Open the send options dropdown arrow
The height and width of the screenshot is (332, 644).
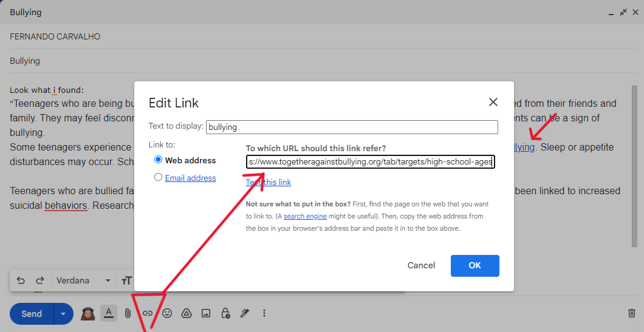63,314
